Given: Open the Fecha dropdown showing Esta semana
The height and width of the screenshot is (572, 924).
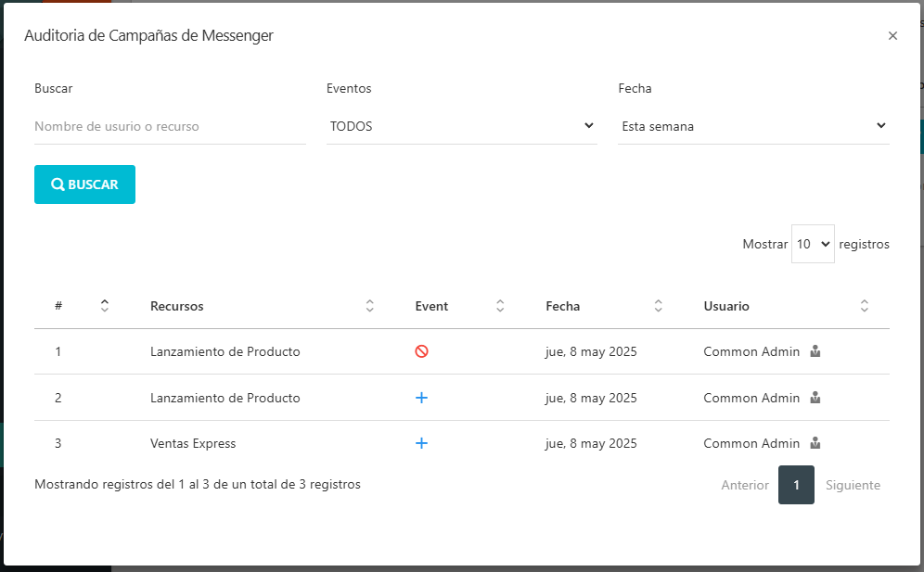Looking at the screenshot, I should click(753, 126).
